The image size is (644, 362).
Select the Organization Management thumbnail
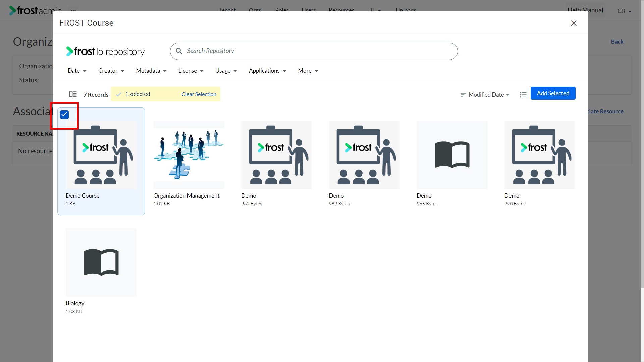coord(189,155)
